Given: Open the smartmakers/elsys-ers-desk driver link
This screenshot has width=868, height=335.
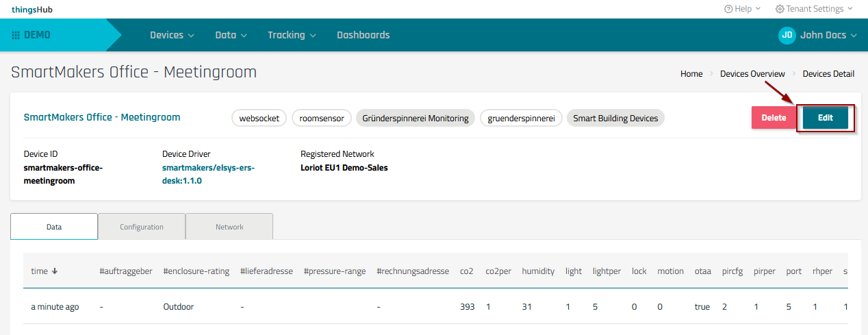Looking at the screenshot, I should [x=208, y=174].
